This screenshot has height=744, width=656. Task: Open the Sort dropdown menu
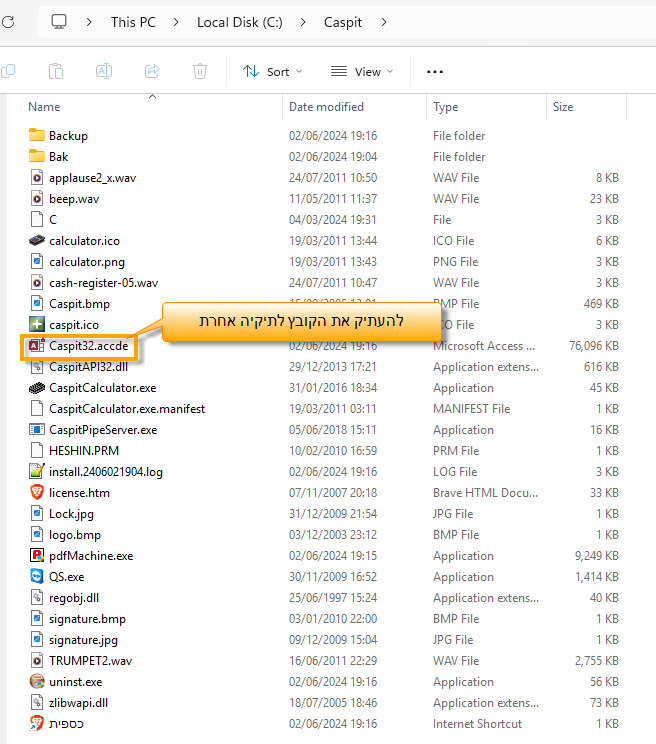[272, 71]
